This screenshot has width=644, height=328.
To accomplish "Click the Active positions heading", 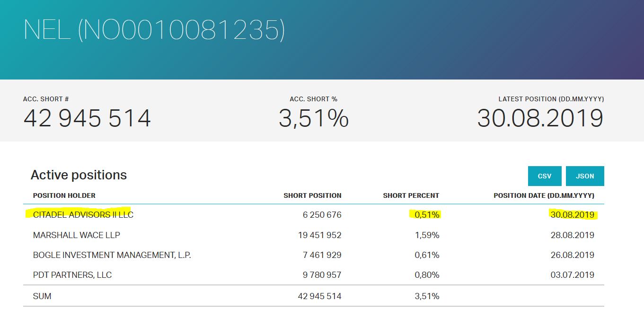I will point(79,175).
